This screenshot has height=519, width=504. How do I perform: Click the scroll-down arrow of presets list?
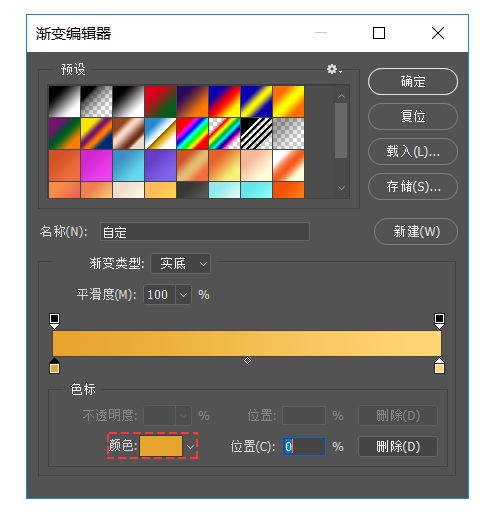pos(341,188)
